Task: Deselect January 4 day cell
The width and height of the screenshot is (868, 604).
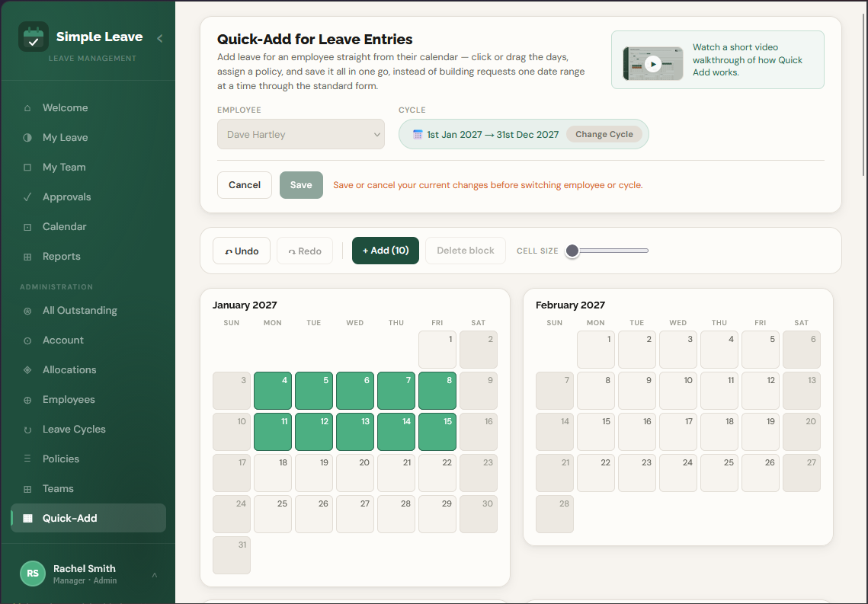Action: [x=273, y=391]
